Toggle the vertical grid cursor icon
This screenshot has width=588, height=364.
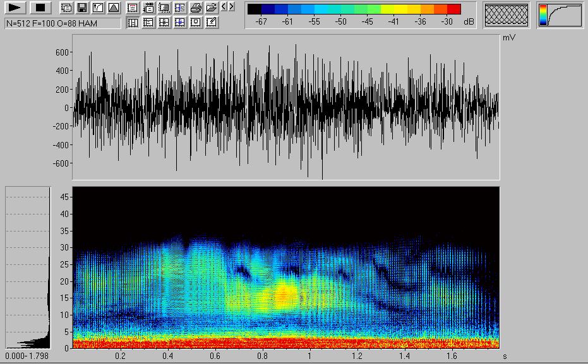point(133,23)
